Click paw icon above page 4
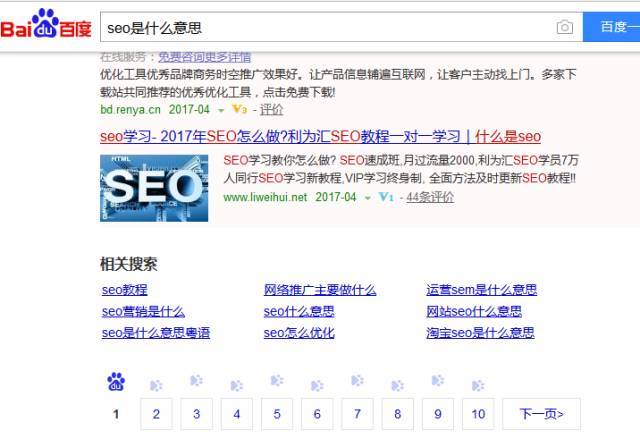 coord(237,386)
